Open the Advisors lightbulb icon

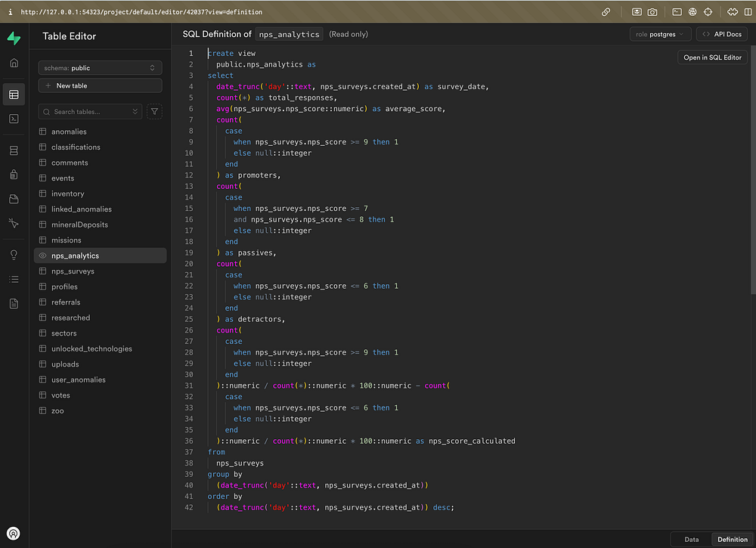point(14,255)
